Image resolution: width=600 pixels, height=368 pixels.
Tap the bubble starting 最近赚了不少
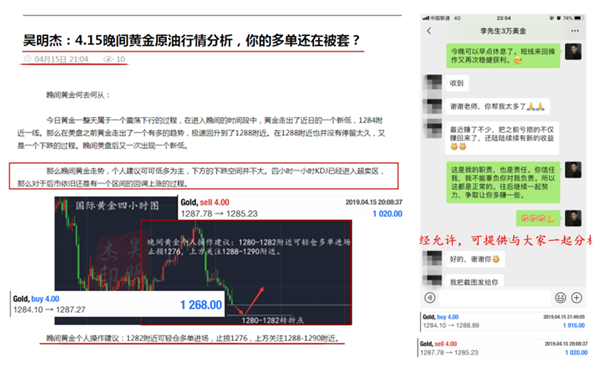[502, 138]
